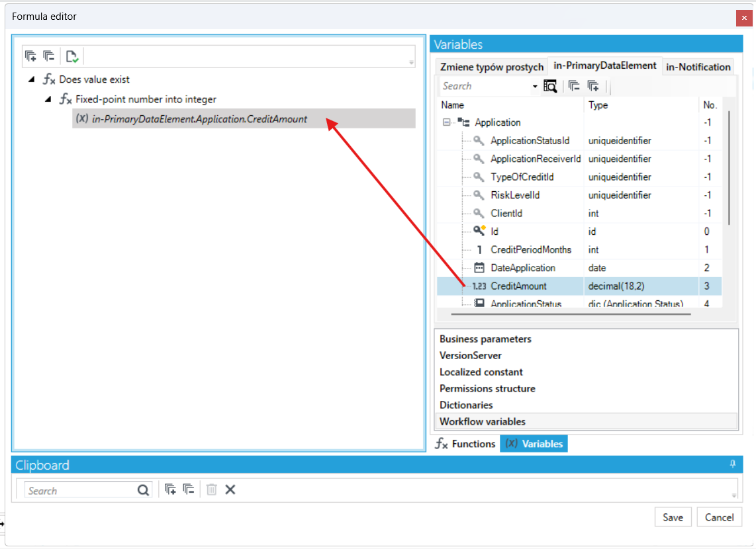Open the Functions tab
756x549 pixels.
tap(465, 444)
